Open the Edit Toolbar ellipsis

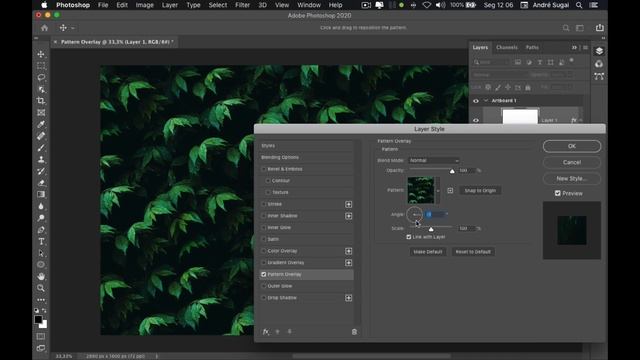pyautogui.click(x=41, y=300)
